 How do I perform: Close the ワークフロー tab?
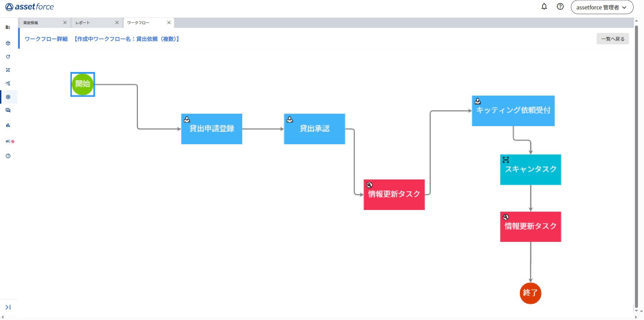tap(169, 23)
